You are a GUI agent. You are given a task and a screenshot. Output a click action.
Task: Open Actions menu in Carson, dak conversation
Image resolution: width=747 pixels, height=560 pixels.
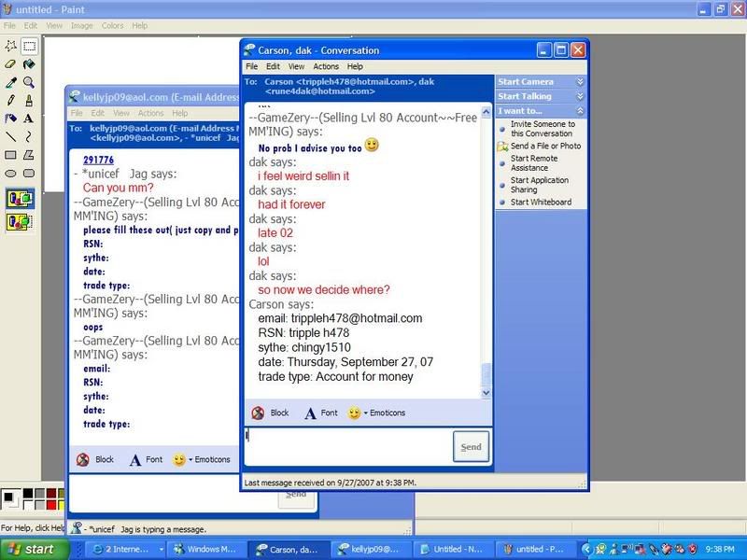point(326,66)
